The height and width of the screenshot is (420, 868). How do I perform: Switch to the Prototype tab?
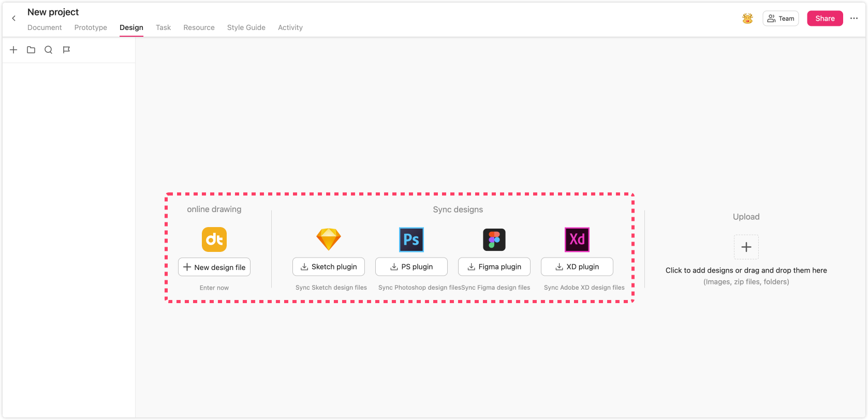coord(91,27)
